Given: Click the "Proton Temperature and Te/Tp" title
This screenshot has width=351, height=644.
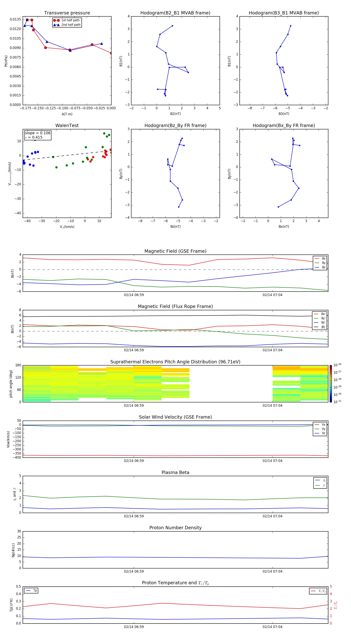Looking at the screenshot, I should [175, 583].
